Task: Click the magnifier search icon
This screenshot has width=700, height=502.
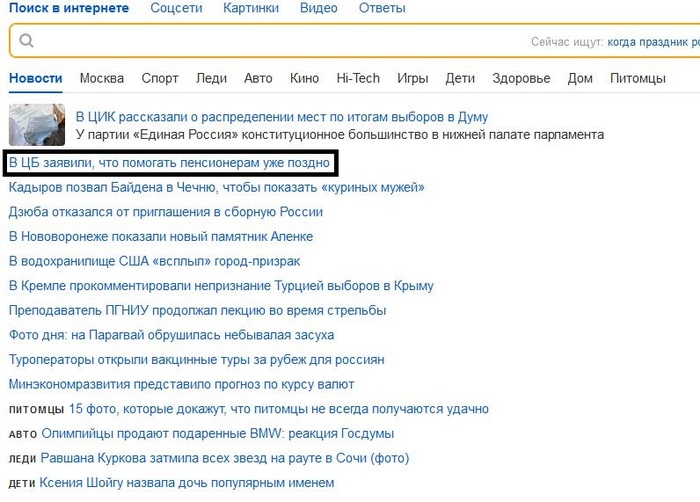Action: [x=26, y=41]
